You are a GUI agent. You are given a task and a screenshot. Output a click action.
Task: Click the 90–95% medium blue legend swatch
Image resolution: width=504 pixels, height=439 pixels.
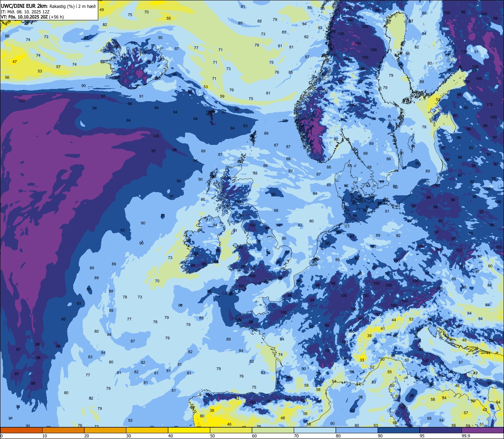[x=398, y=430]
